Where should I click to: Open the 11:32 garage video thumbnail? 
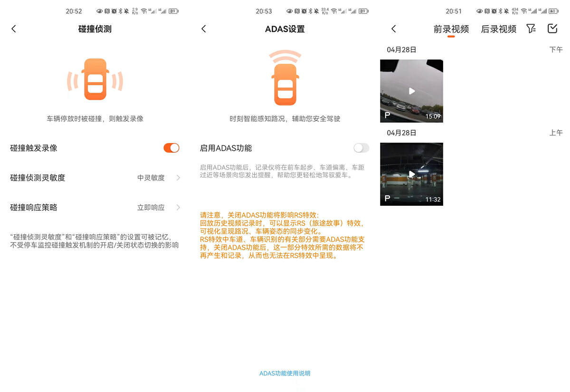411,174
